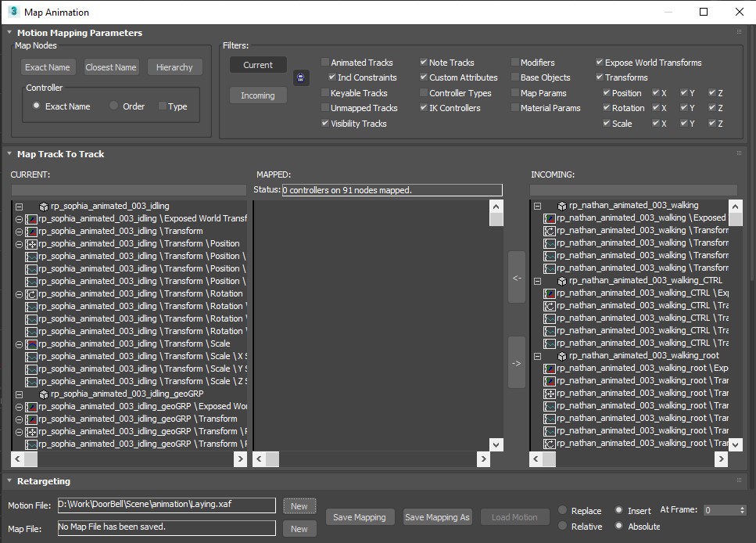Click the Closest Name map nodes button
Viewport: 756px width, 543px height.
[x=111, y=67]
